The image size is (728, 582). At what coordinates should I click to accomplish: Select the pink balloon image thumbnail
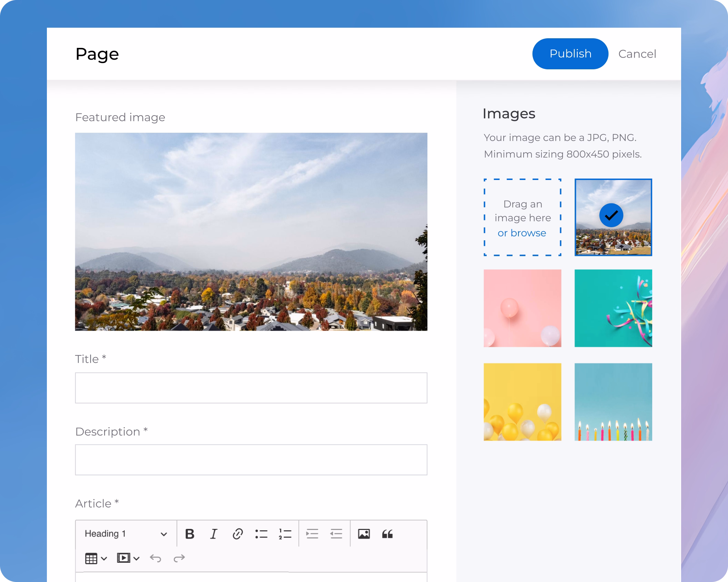pos(522,308)
